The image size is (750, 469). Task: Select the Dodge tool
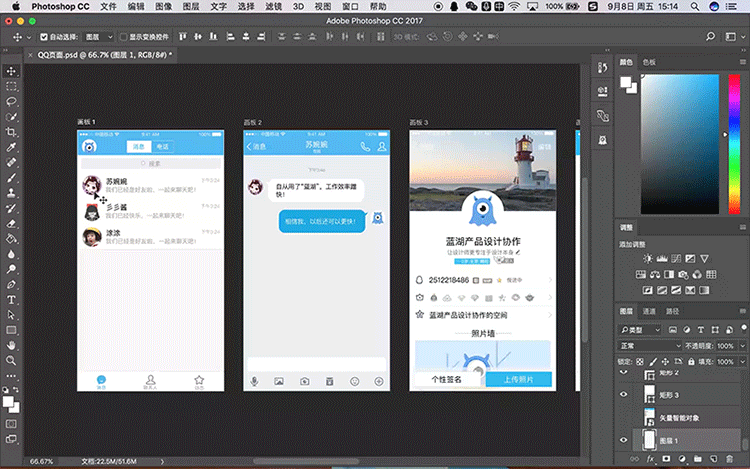[x=11, y=269]
